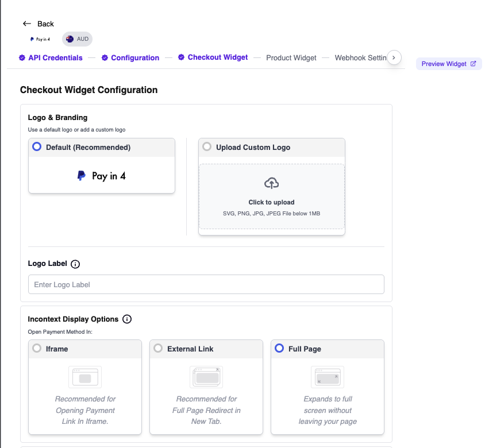Select the External Link radio option
The height and width of the screenshot is (448, 485).
pos(158,348)
